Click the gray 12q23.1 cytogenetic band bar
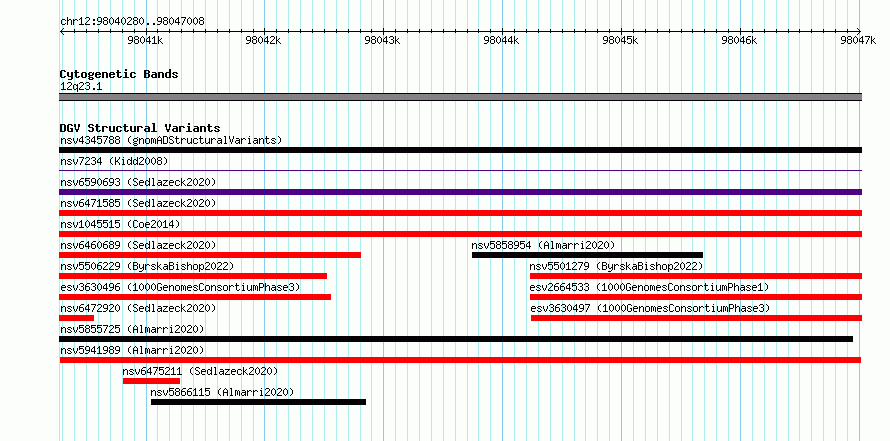The width and height of the screenshot is (890, 441). 460,97
